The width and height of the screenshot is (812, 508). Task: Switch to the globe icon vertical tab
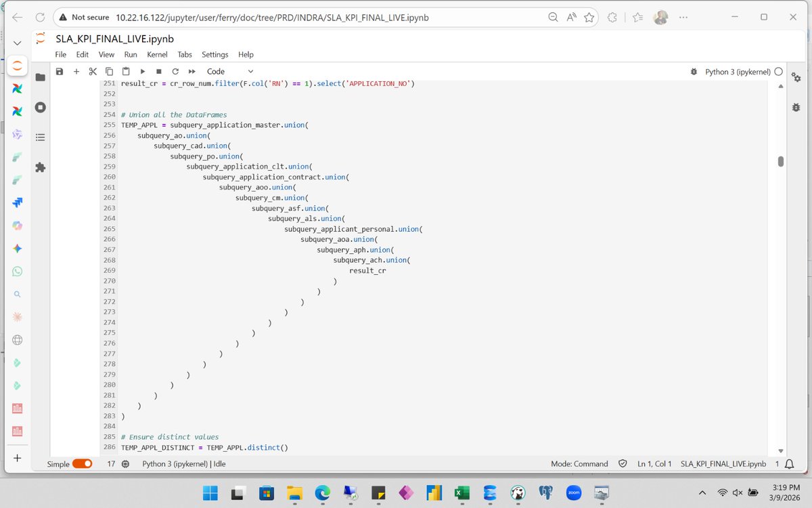point(17,340)
